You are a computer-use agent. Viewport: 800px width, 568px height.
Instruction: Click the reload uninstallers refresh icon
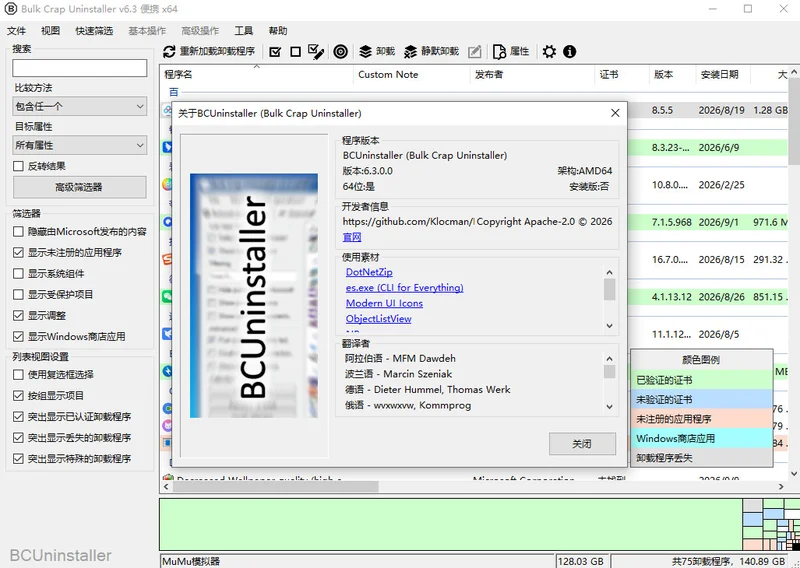point(169,52)
